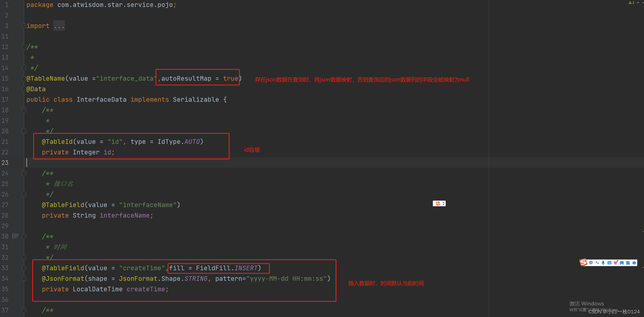Screen dimensions: 644x317
Task: Open Sogou toolbox four-squares icon
Action: 628,263
